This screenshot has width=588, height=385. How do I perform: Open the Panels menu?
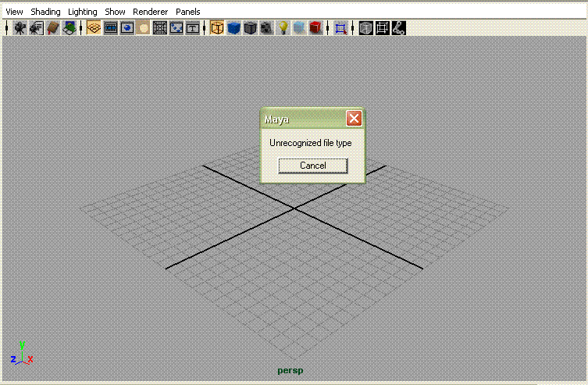[x=188, y=12]
